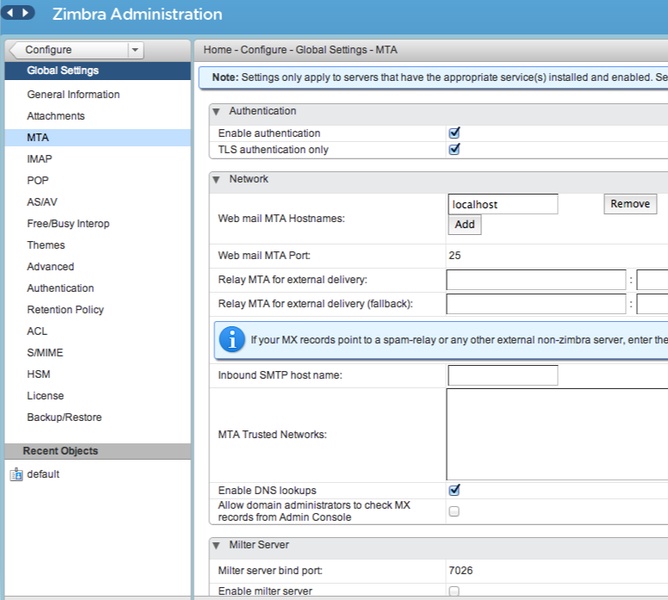Focus the MTA Trusted Networks text area
Viewport: 668px width, 600px height.
point(556,434)
